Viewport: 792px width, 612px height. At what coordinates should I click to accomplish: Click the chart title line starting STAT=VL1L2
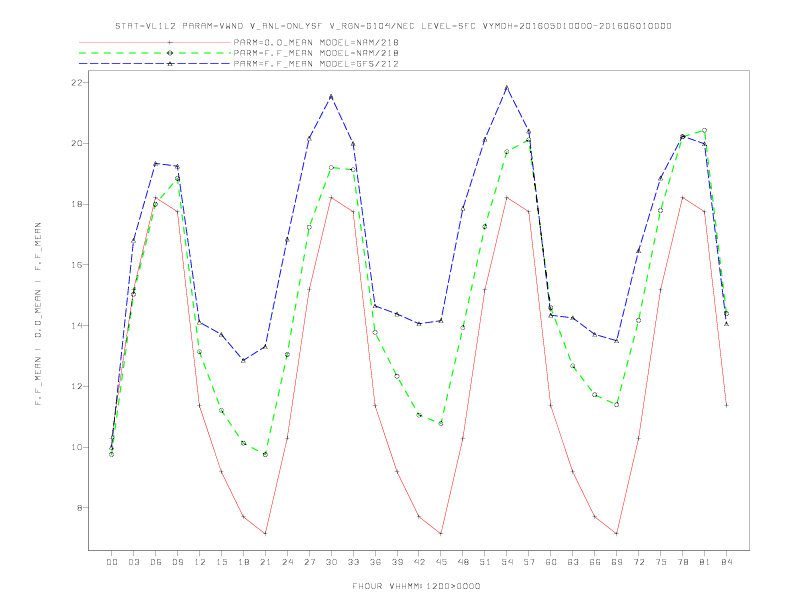coord(393,26)
